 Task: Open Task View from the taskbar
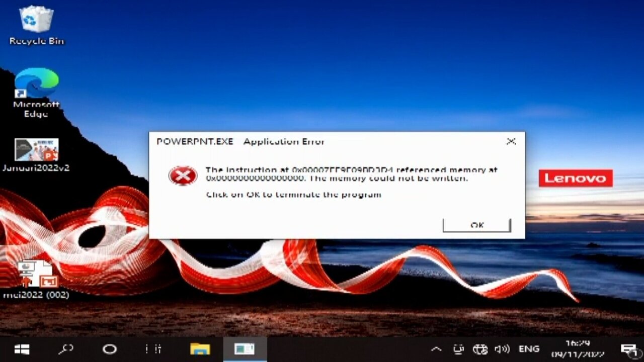[x=153, y=349]
